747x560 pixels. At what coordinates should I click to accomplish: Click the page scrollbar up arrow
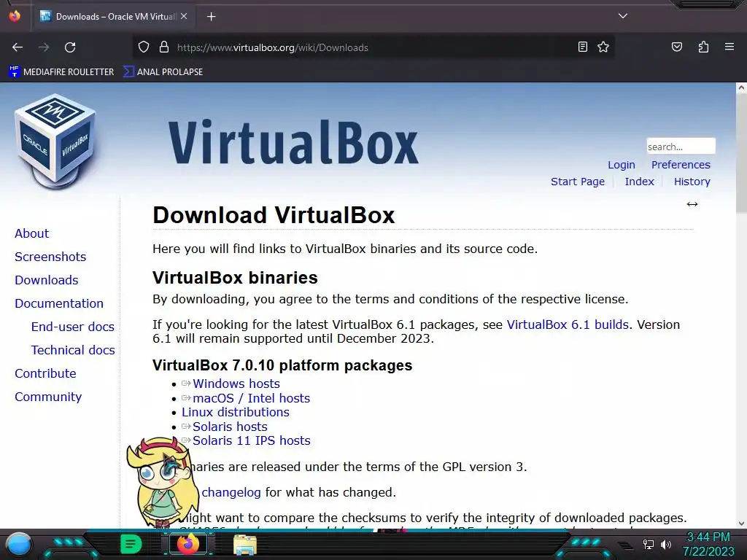point(741,87)
